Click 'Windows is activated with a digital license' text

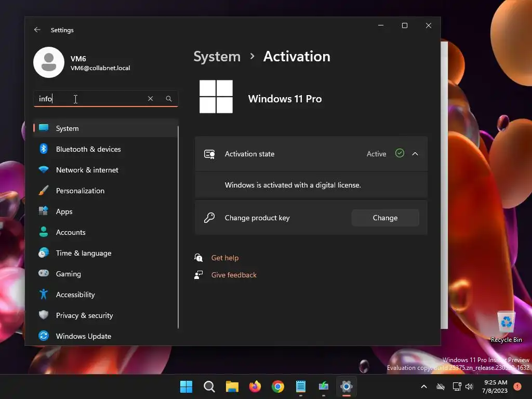pos(292,185)
